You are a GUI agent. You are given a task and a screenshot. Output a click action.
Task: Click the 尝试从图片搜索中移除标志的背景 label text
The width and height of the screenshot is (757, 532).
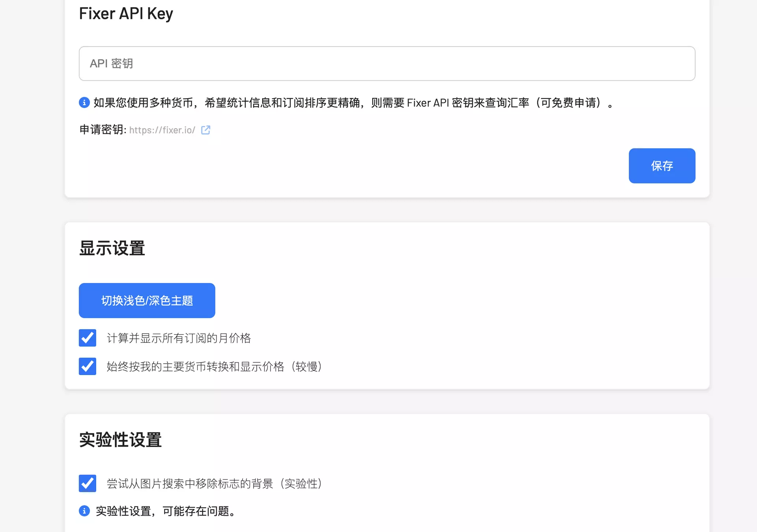[x=189, y=483]
